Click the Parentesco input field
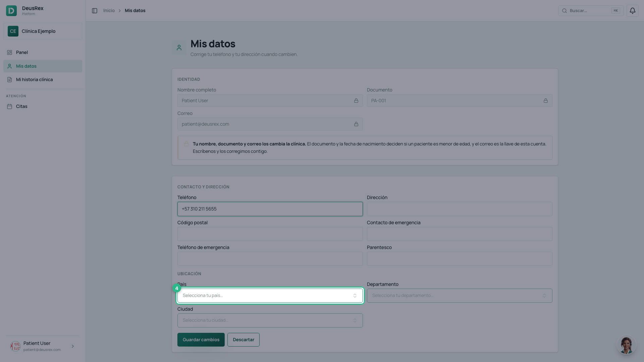 460,259
